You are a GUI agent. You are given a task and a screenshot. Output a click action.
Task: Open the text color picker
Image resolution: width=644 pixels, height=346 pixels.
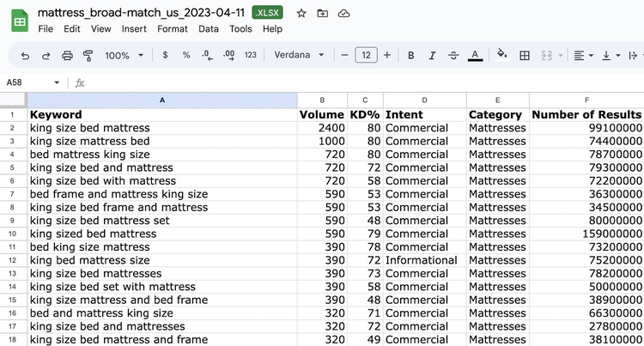click(x=475, y=56)
